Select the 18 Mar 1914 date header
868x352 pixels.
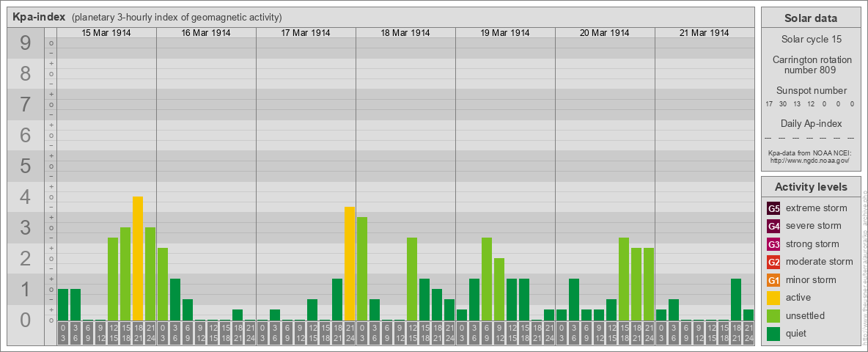coord(405,33)
